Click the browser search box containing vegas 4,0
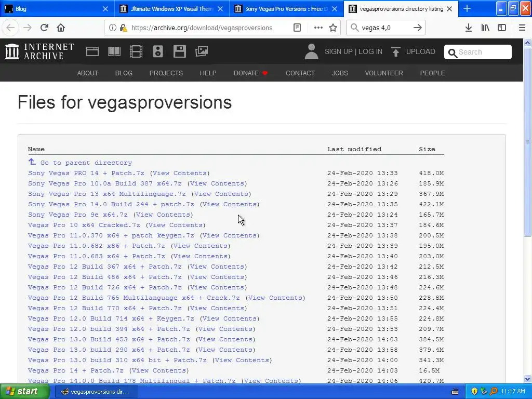532x399 pixels. pos(385,28)
